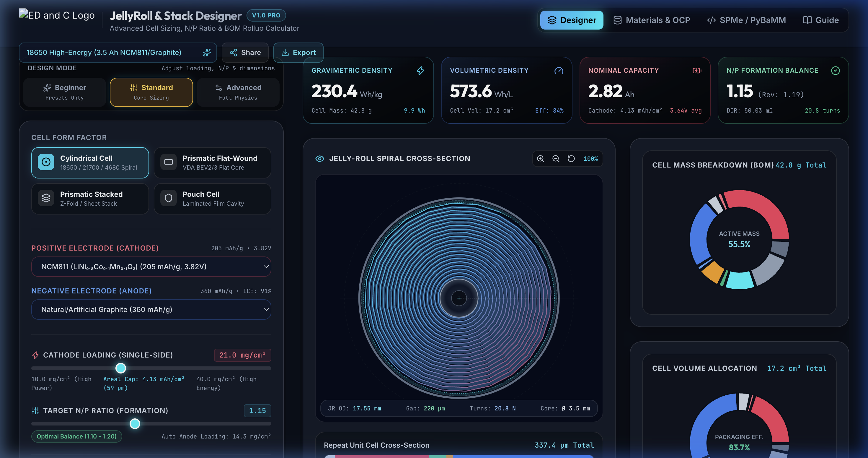This screenshot has width=868, height=458.
Task: Click the jelly-roll spiral core center
Action: click(459, 298)
